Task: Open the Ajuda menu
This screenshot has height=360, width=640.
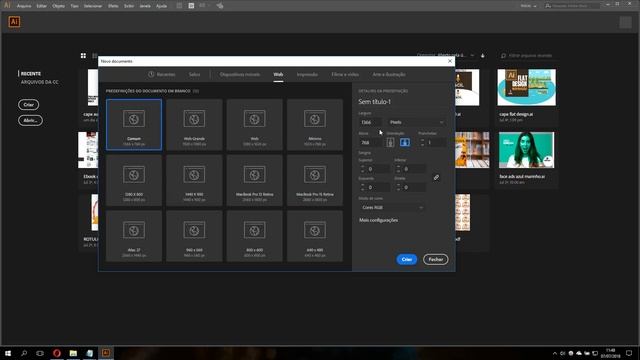Action: coord(162,6)
